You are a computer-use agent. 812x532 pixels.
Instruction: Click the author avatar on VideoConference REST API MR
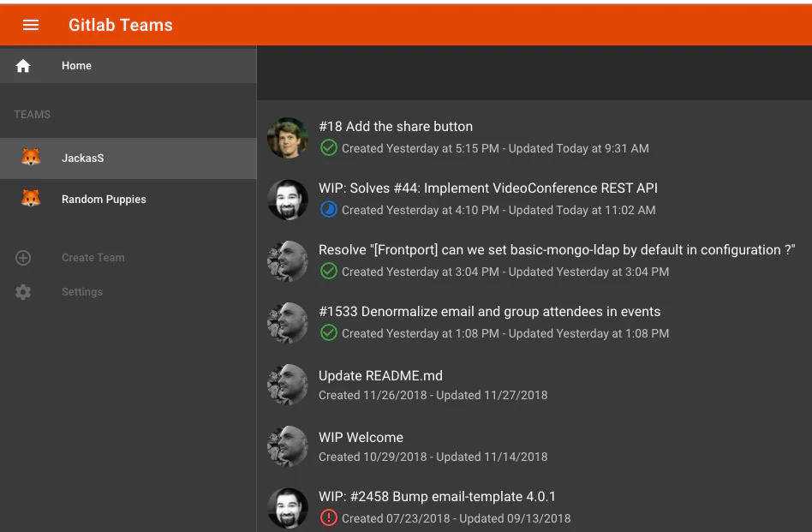pyautogui.click(x=288, y=199)
